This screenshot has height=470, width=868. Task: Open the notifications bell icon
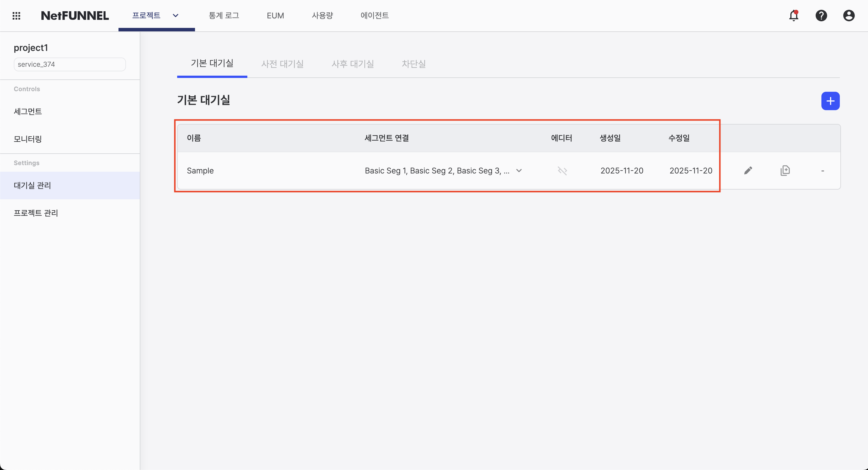[794, 16]
